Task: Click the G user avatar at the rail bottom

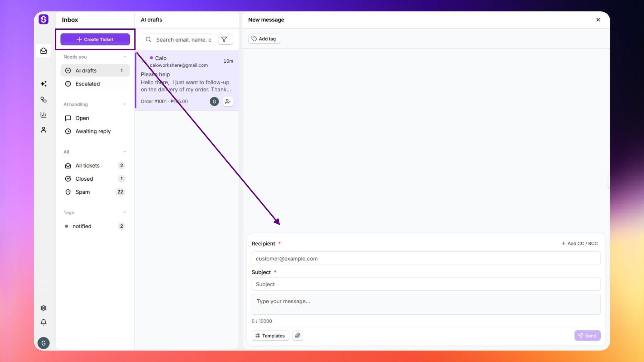Action: [44, 343]
